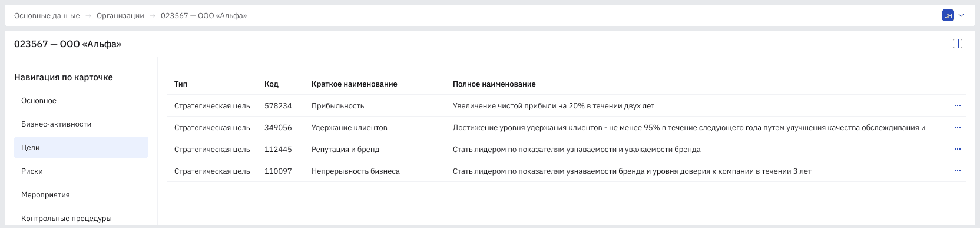Select Бизнес-активности in card navigation
The height and width of the screenshot is (228, 980).
click(x=81, y=124)
